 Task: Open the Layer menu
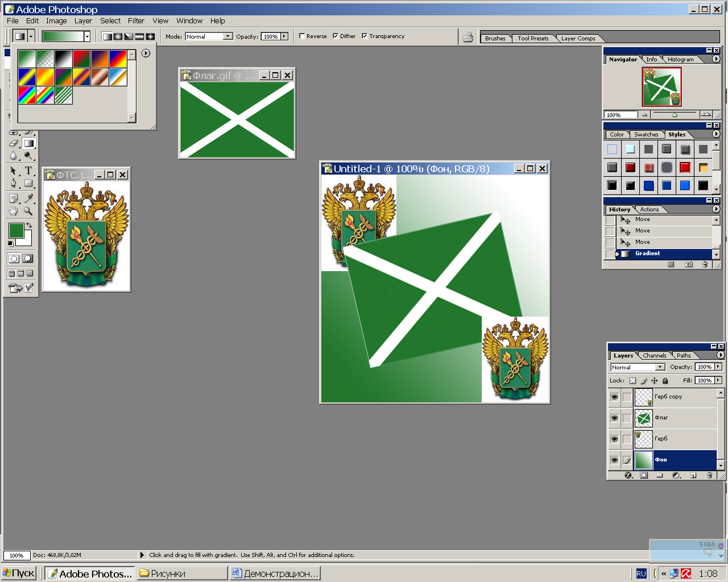click(x=83, y=20)
